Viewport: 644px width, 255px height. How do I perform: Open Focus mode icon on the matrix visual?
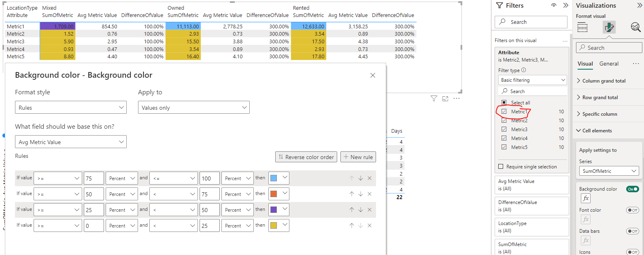(x=445, y=98)
